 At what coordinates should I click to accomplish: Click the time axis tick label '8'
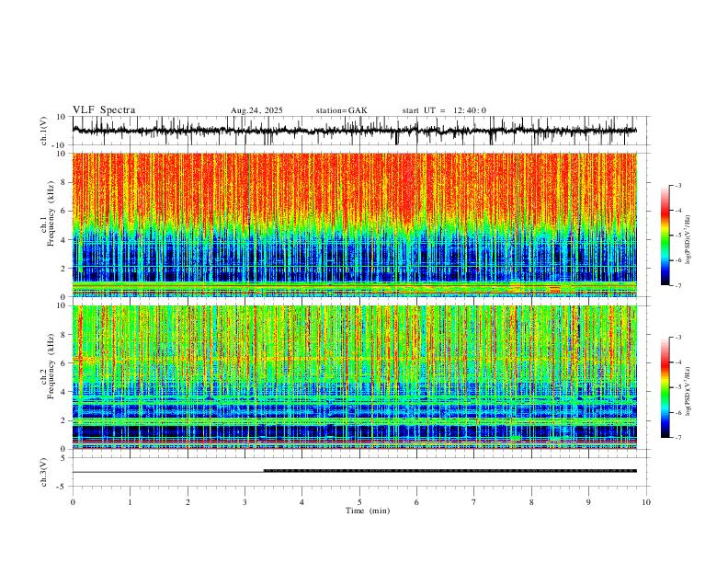[531, 502]
